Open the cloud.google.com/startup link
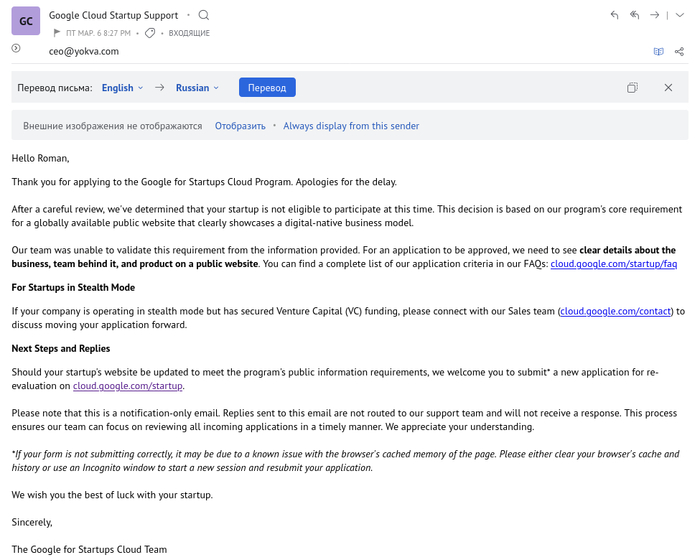700x560 pixels. 128,386
